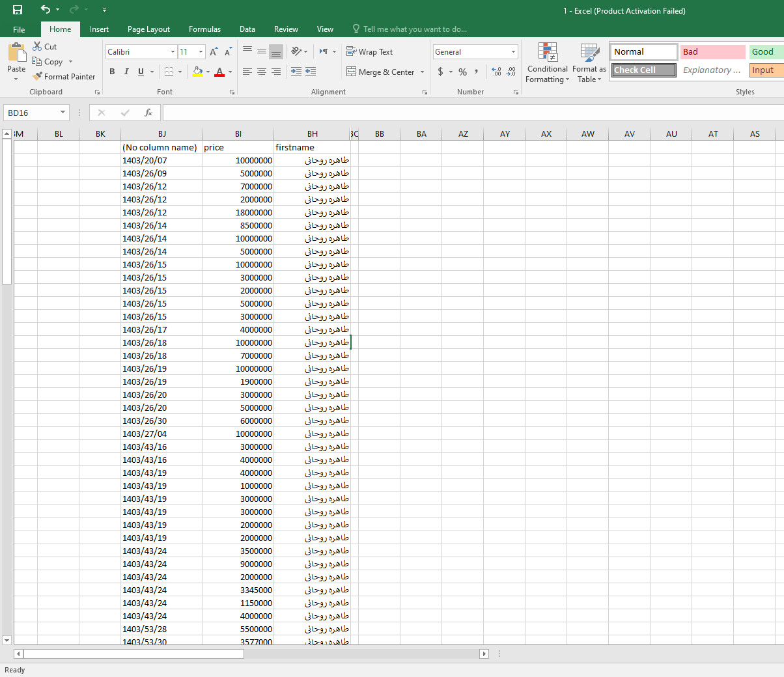Open the Calibri font name dropdown
The width and height of the screenshot is (784, 677).
click(173, 52)
